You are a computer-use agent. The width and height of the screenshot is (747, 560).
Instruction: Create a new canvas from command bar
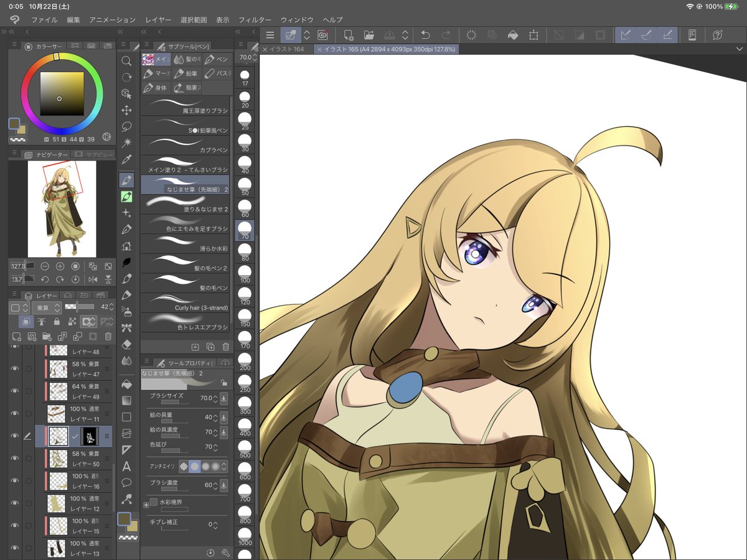coord(349,35)
